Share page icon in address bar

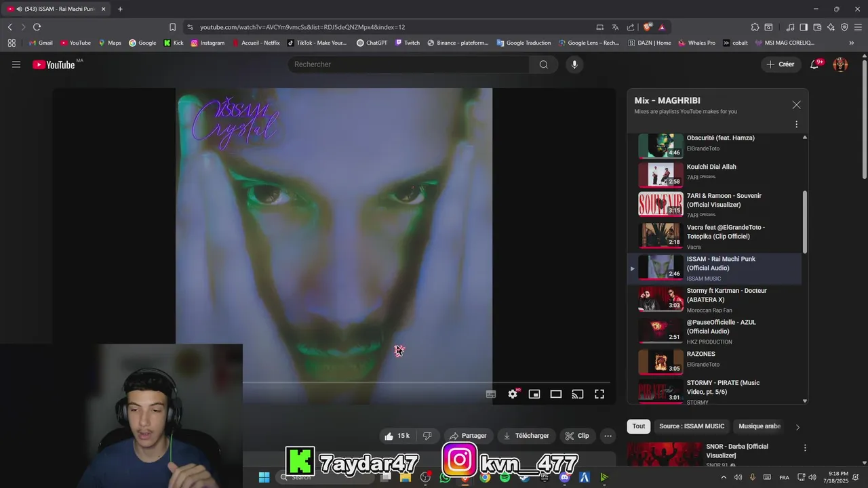[x=631, y=27]
